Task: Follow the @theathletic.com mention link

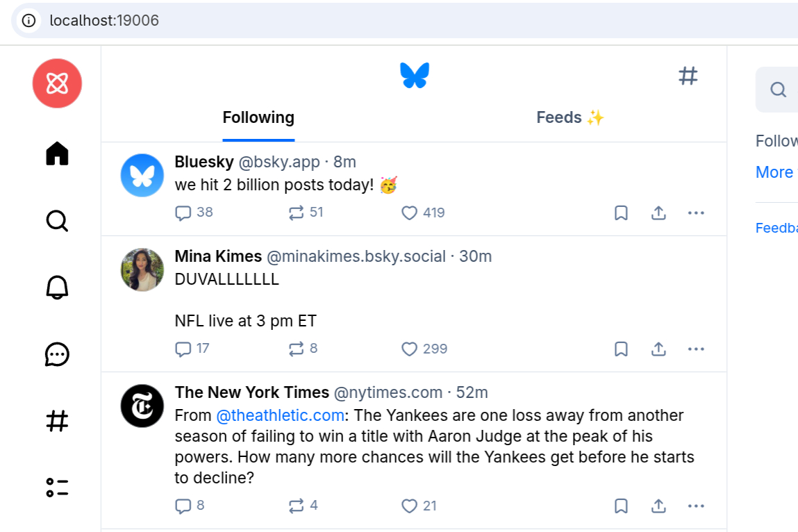Action: coord(280,415)
